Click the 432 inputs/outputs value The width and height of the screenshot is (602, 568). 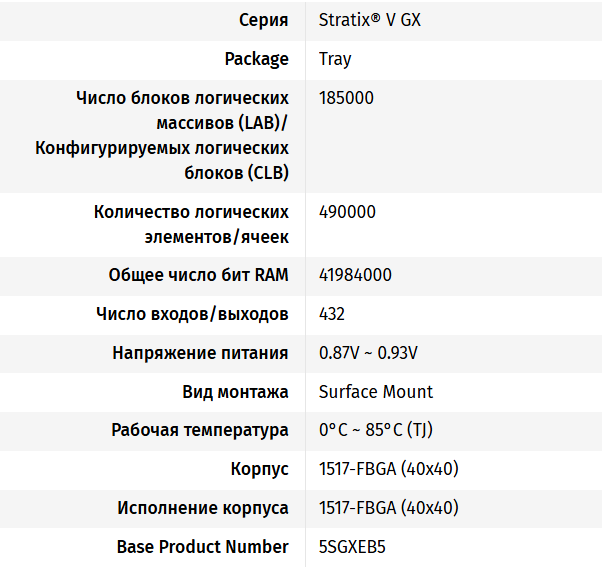click(332, 314)
